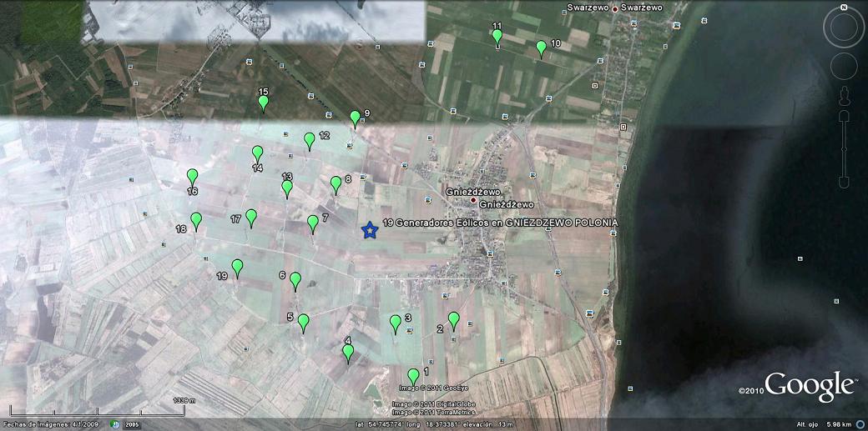The width and height of the screenshot is (868, 431).
Task: Open green placemark number 11
Action: [497, 38]
